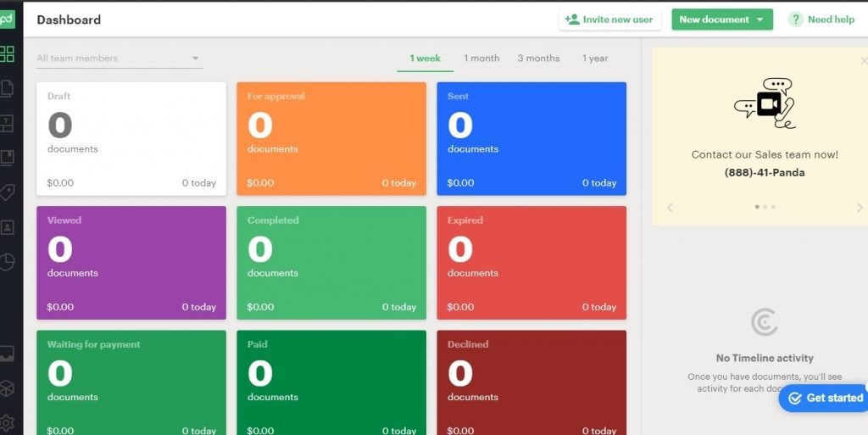Open the Reports pie chart icon
Image resolution: width=868 pixels, height=435 pixels.
click(x=8, y=262)
